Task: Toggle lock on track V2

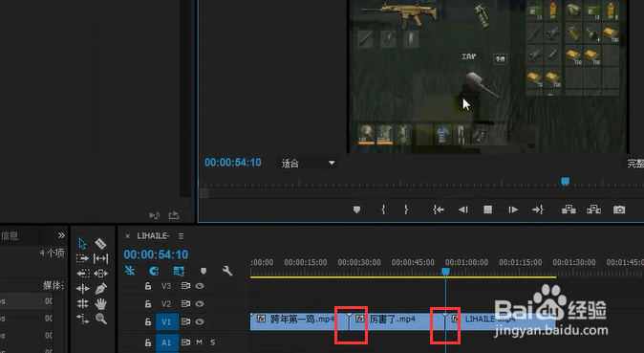Action: [x=148, y=303]
